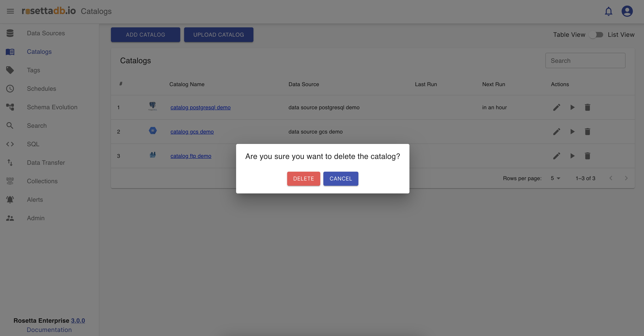Open the hamburger menu icon
This screenshot has height=336, width=644.
click(x=10, y=11)
